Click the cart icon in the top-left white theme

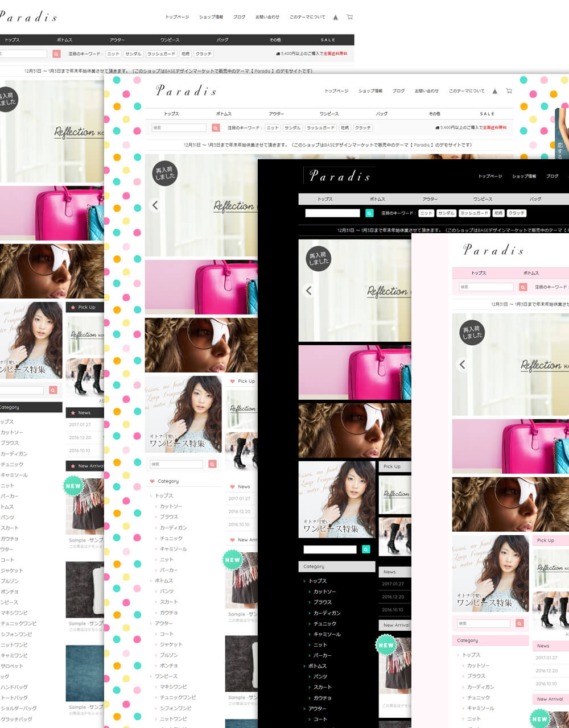[x=349, y=17]
